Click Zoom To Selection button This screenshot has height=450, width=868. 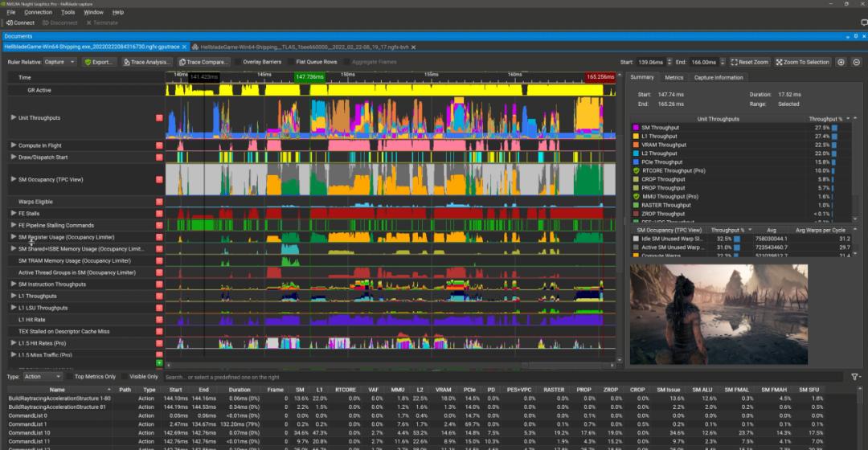coord(802,62)
